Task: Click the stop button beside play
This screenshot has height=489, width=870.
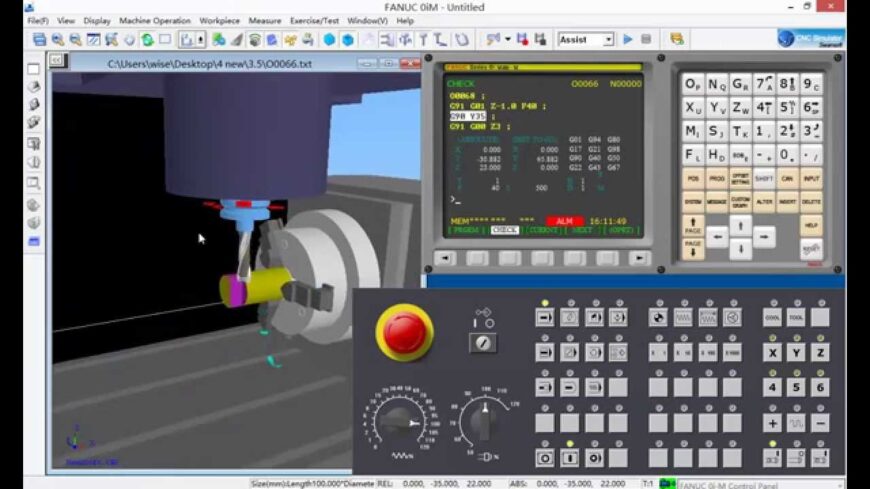Action: (x=646, y=39)
